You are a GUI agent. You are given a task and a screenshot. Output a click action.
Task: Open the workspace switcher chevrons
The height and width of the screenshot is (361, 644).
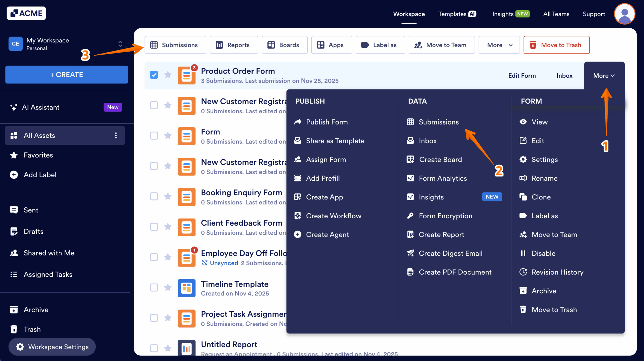120,44
